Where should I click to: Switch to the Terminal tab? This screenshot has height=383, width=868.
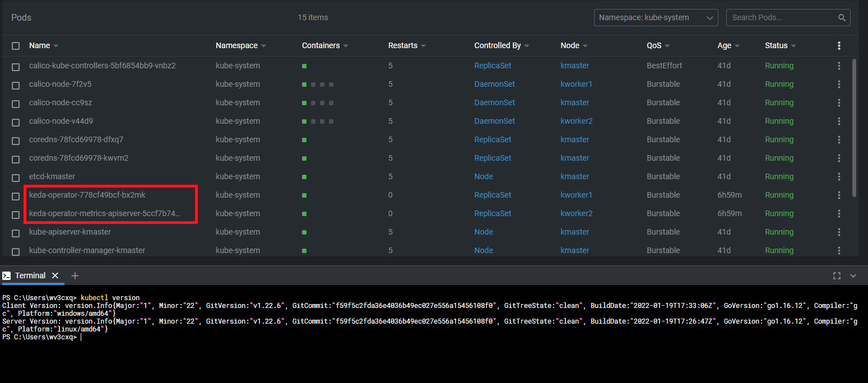[31, 275]
